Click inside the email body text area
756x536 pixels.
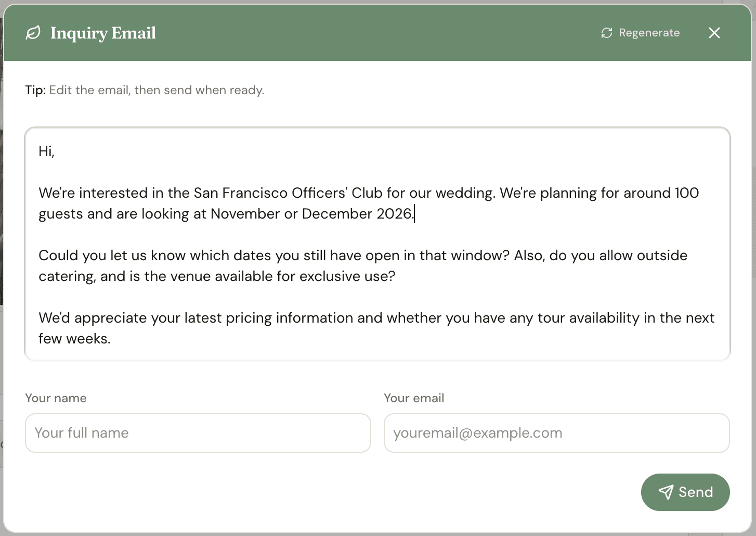377,244
